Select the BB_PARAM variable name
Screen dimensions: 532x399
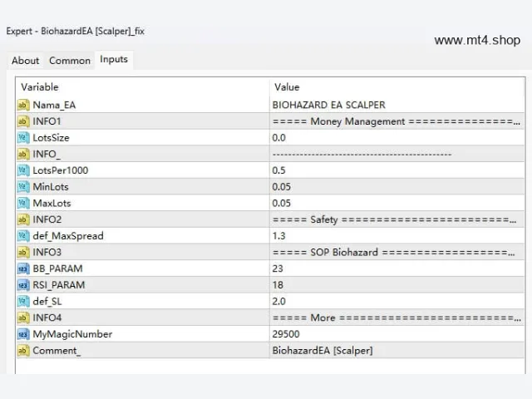click(57, 268)
